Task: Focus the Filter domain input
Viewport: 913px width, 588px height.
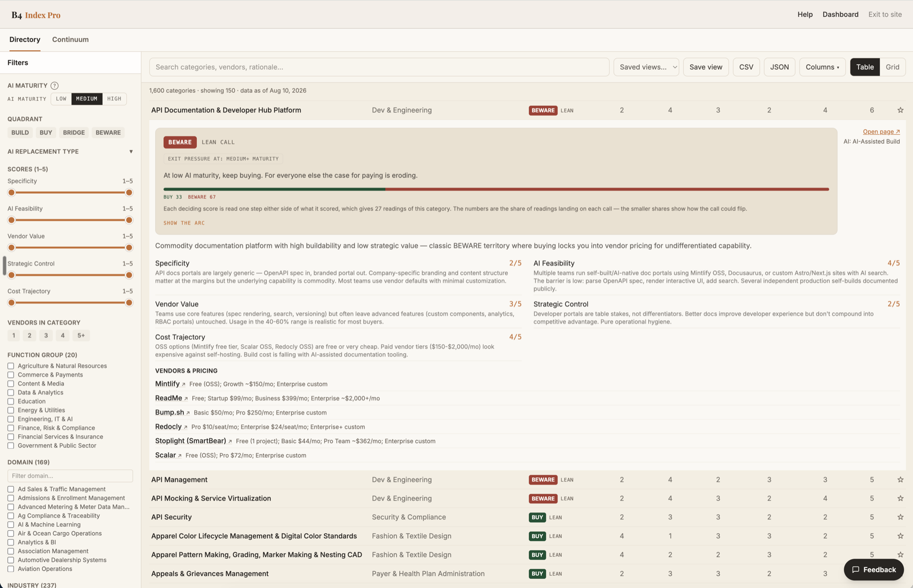Action: point(70,475)
